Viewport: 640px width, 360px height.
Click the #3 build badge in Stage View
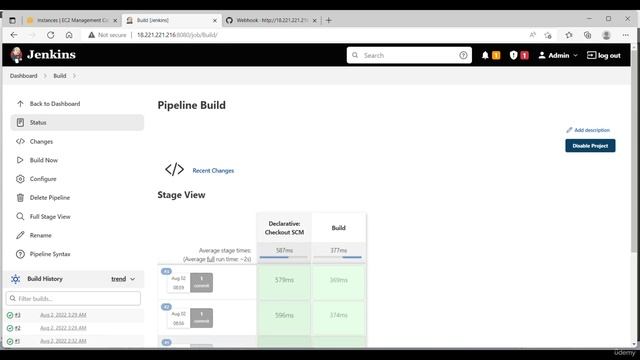pos(166,271)
